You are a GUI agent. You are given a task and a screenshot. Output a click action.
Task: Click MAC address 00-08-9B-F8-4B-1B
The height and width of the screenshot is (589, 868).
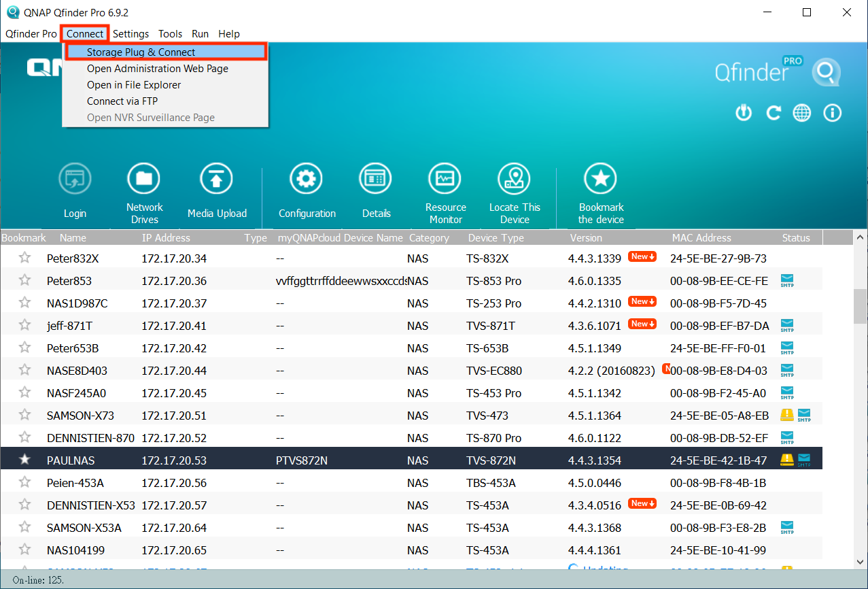718,483
